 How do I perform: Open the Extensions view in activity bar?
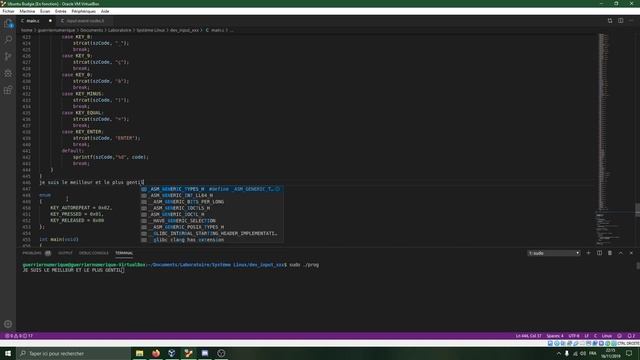[8, 90]
